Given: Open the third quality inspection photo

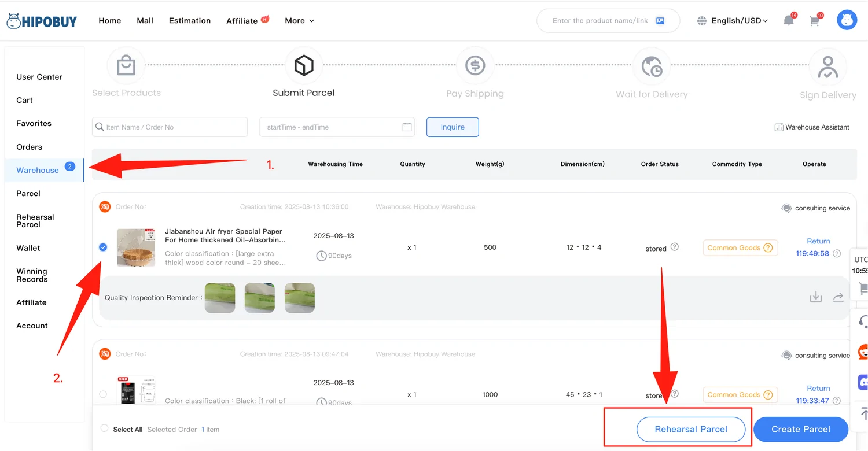Looking at the screenshot, I should pos(300,298).
